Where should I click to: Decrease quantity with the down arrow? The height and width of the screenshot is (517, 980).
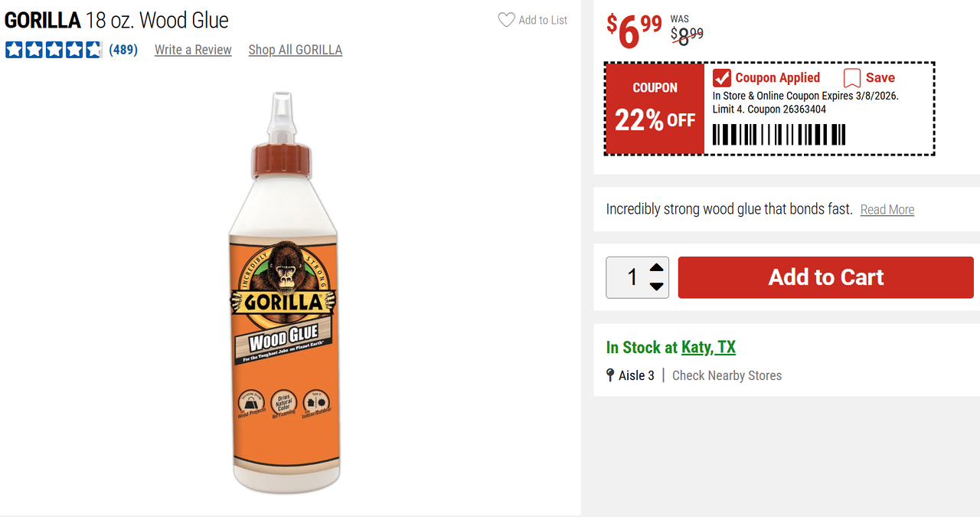[x=656, y=286]
